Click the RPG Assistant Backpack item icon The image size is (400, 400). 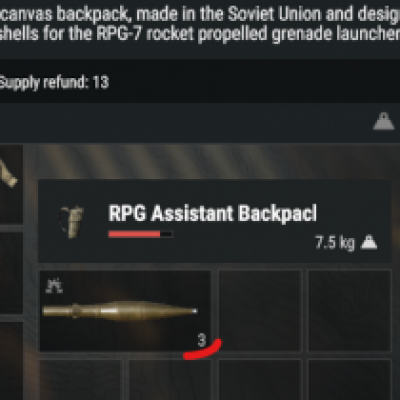pyautogui.click(x=72, y=222)
